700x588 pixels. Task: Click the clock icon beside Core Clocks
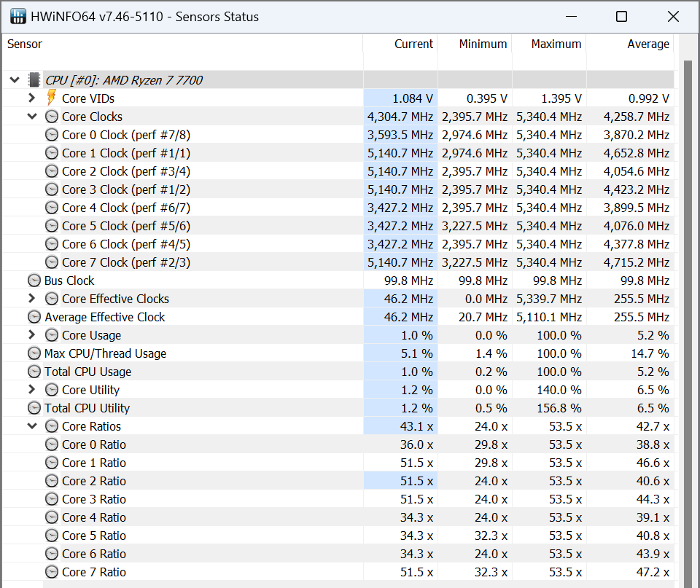tap(52, 117)
